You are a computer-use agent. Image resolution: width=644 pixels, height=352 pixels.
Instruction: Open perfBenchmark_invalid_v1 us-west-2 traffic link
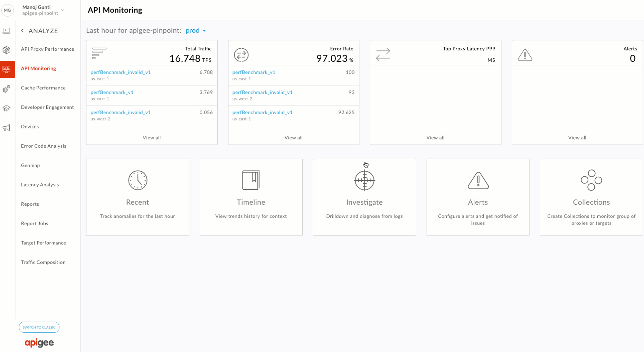pyautogui.click(x=121, y=112)
